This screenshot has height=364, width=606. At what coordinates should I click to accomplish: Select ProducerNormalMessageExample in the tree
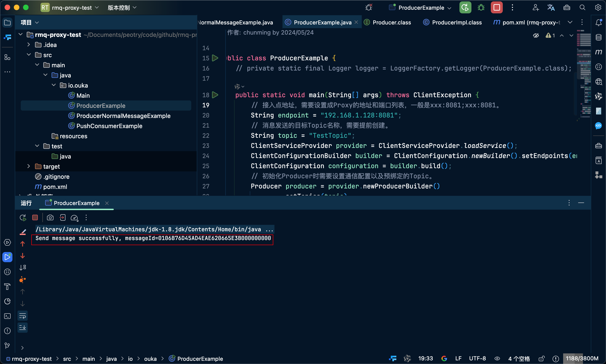(123, 116)
